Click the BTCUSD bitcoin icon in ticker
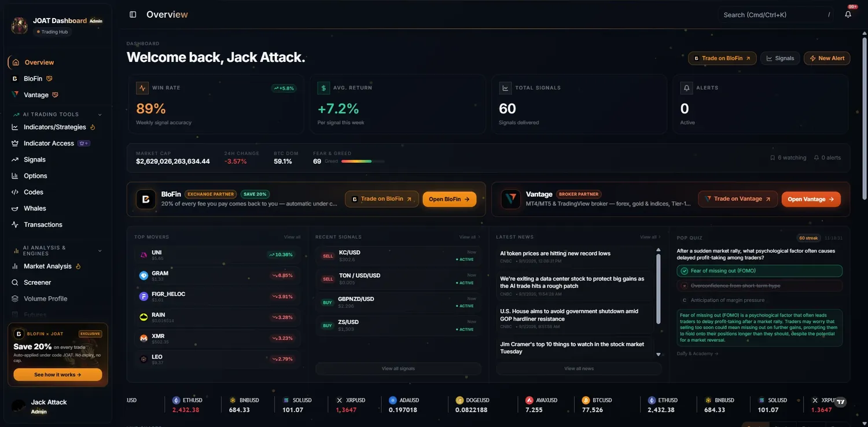 pyautogui.click(x=586, y=400)
